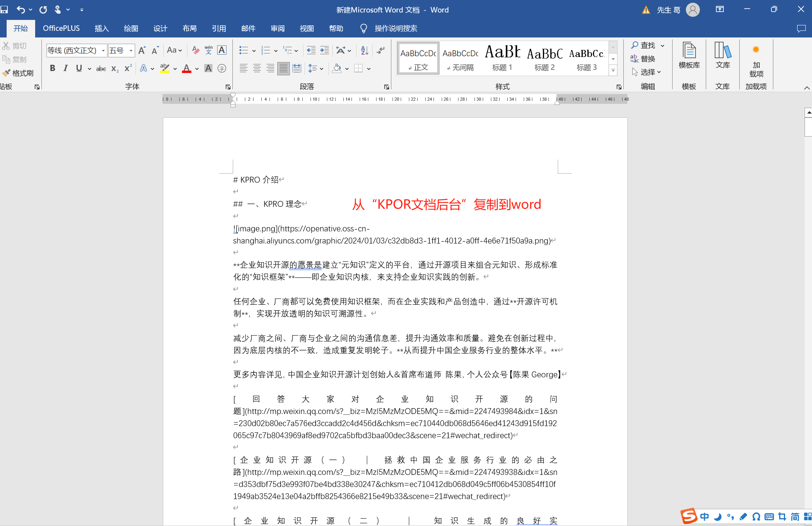Switch to the Review (审阅) tab

[x=277, y=28]
